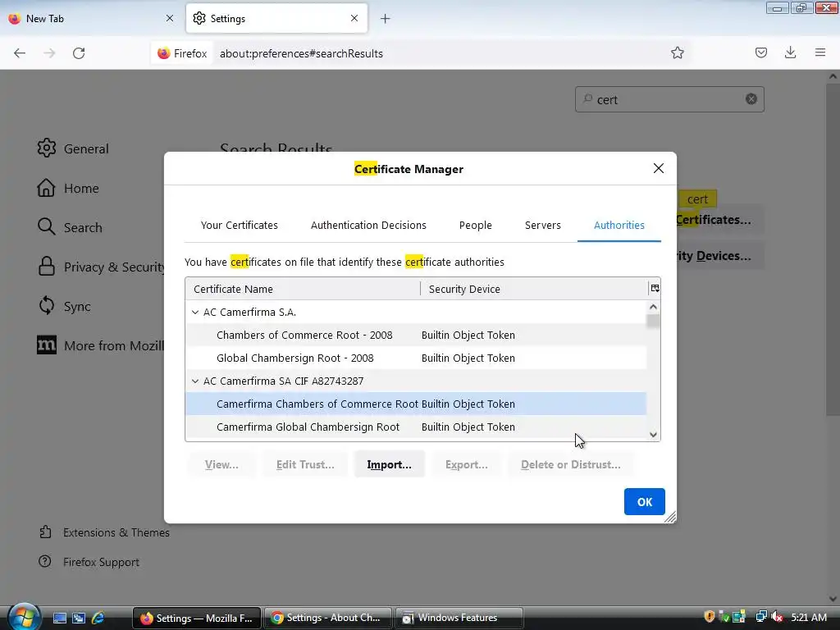Open Extensions & Themes
This screenshot has width=840, height=630.
click(x=104, y=532)
